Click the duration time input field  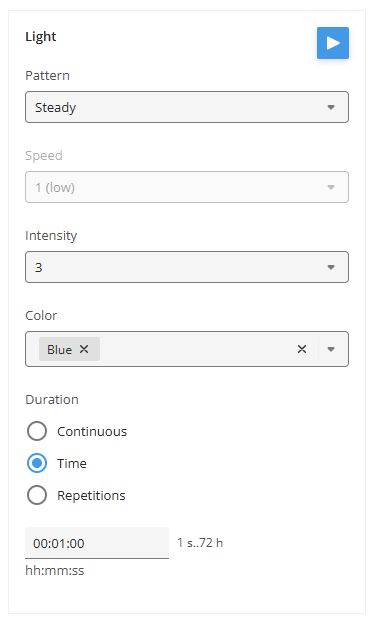97,543
